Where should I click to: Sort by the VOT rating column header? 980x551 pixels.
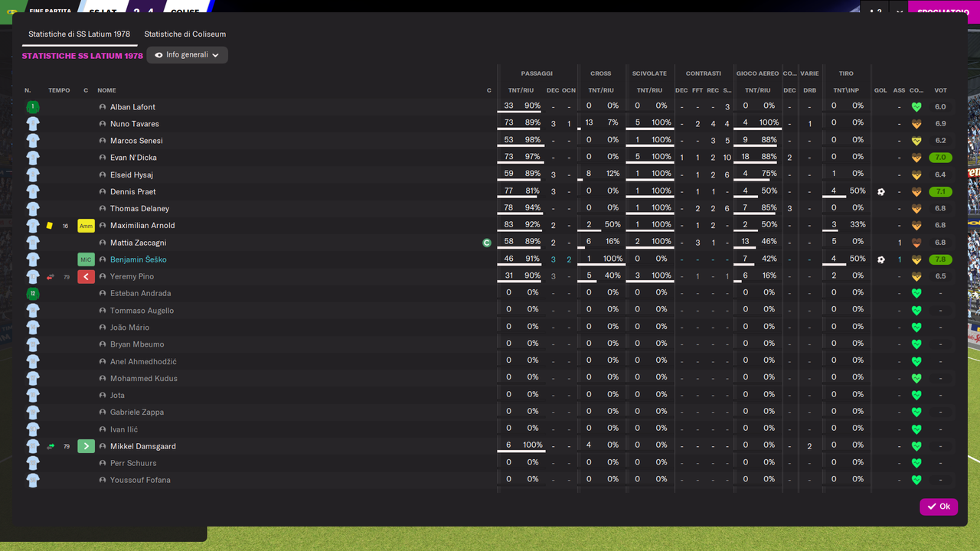(940, 90)
